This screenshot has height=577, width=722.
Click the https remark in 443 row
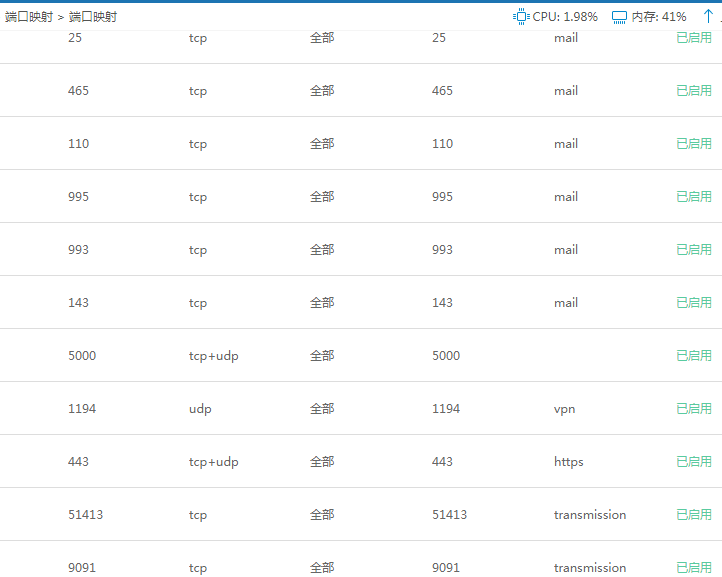pos(568,462)
